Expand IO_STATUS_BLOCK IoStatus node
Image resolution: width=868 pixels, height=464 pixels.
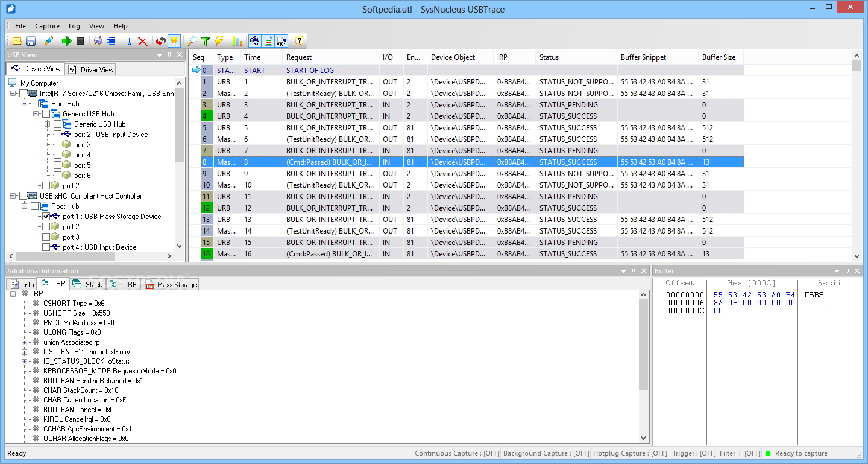point(25,361)
